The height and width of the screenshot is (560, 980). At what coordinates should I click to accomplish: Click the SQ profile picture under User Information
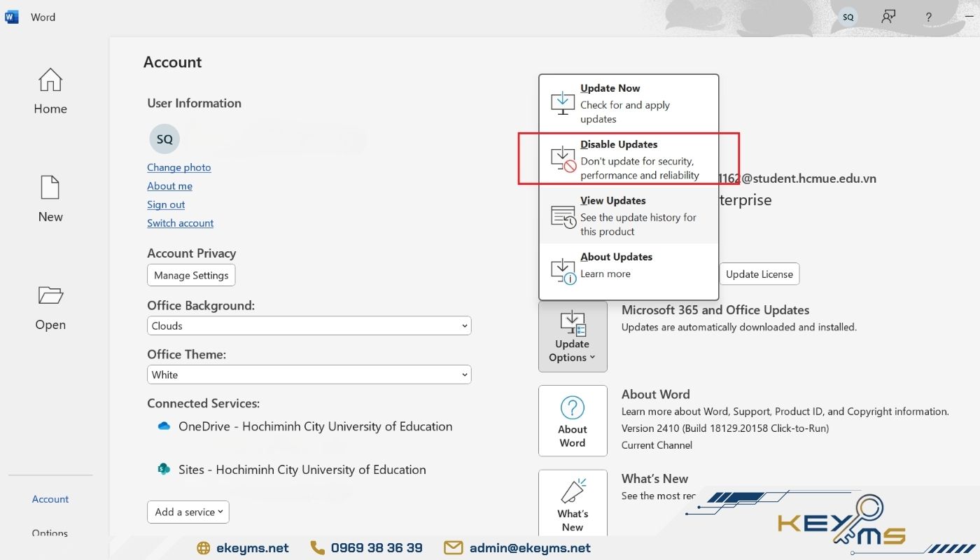tap(164, 139)
